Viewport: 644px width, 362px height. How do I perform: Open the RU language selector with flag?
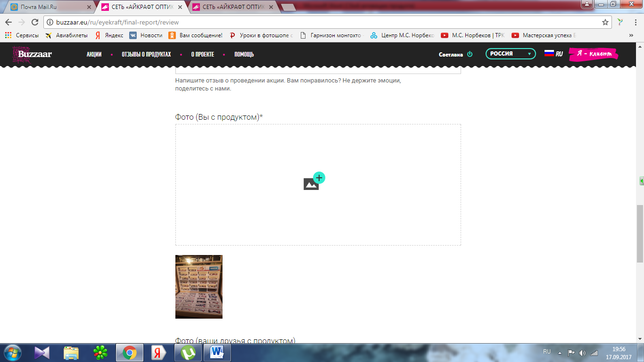tap(553, 54)
